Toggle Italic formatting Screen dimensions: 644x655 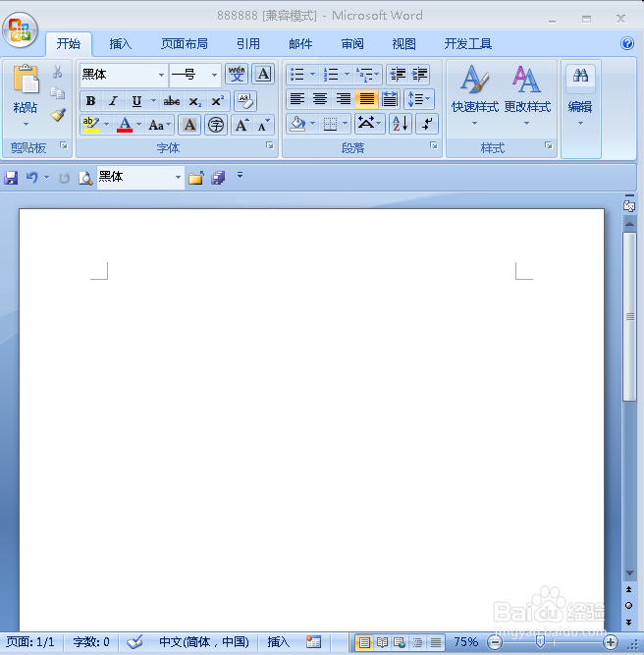[x=113, y=101]
